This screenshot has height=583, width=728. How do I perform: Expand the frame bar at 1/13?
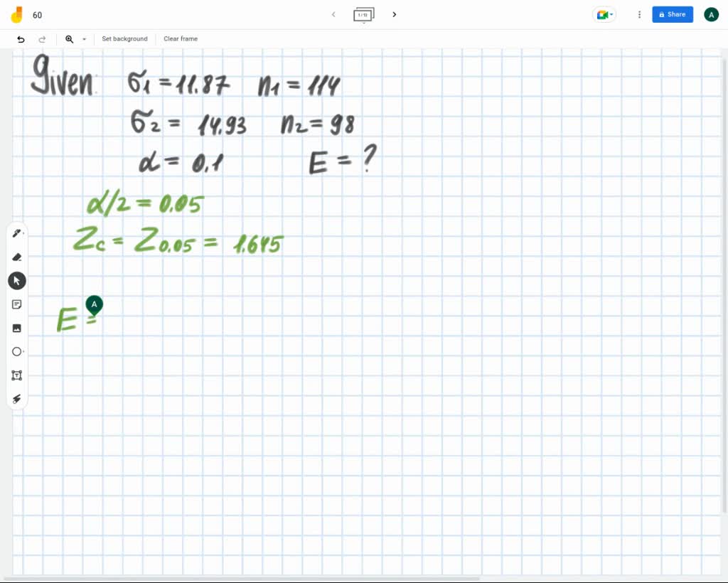point(364,14)
